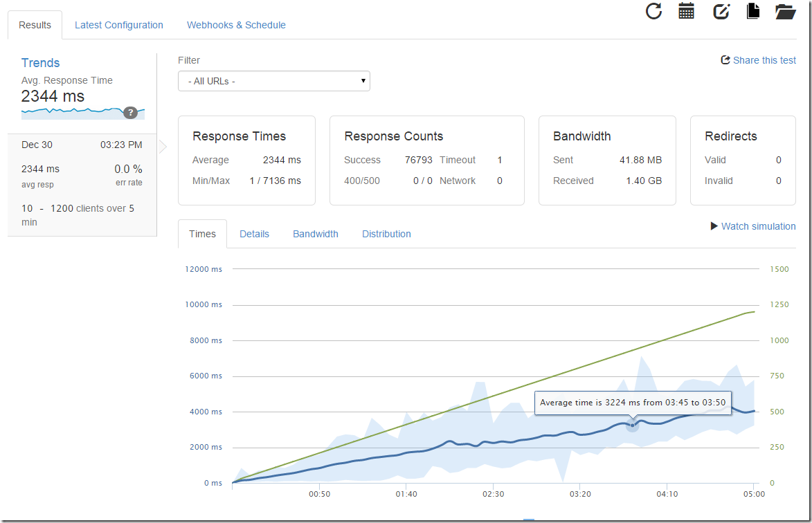Click the 0.0 % error rate value
This screenshot has width=812, height=523.
point(129,169)
